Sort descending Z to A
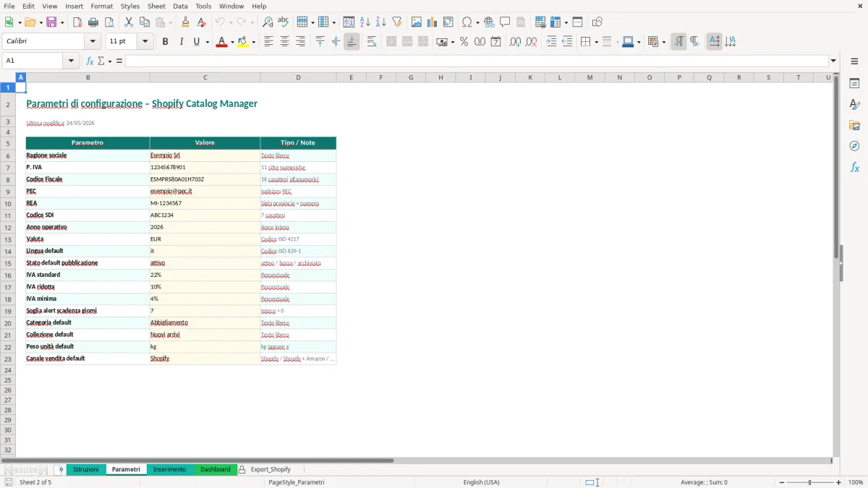The height and width of the screenshot is (488, 868). 381,22
